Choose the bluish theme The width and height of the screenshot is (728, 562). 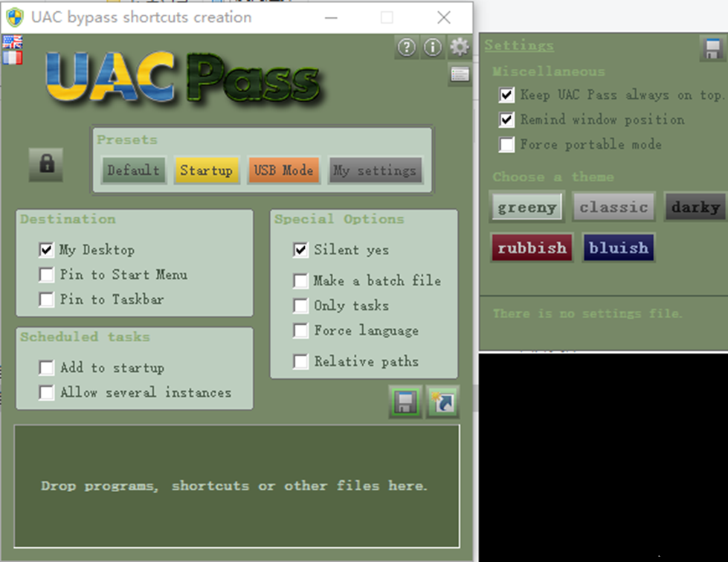tap(619, 248)
